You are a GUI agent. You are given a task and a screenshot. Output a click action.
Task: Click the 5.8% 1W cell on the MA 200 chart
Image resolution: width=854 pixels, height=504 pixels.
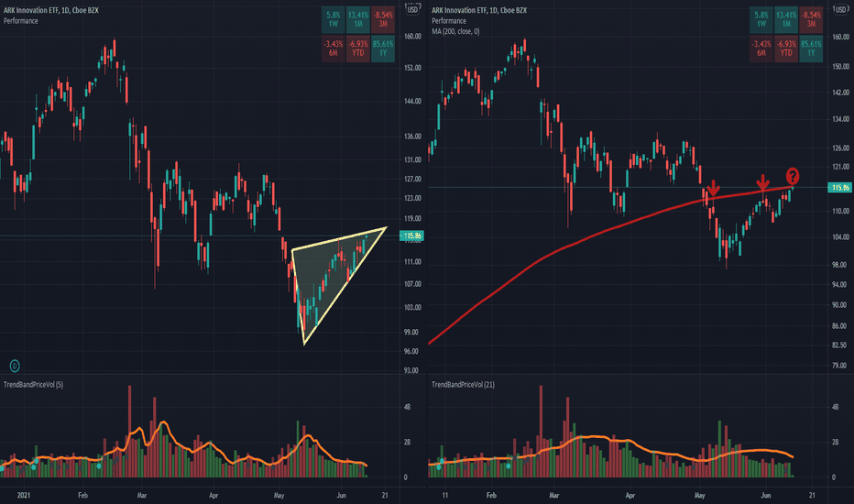(761, 19)
